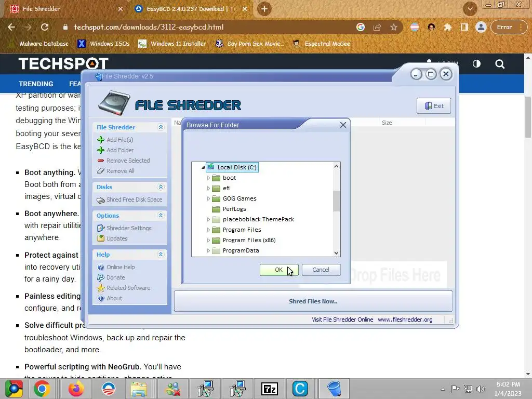Expand the efi folder node
This screenshot has width=532, height=399.
(x=208, y=188)
